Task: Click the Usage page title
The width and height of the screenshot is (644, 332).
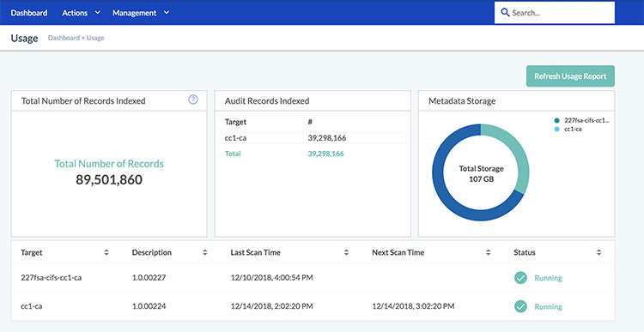Action: [x=24, y=38]
